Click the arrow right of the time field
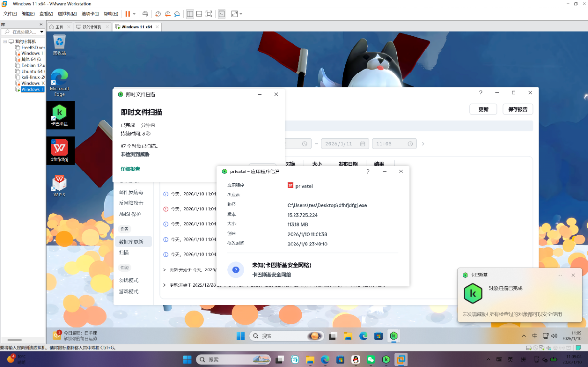Image resolution: width=588 pixels, height=367 pixels. point(423,144)
